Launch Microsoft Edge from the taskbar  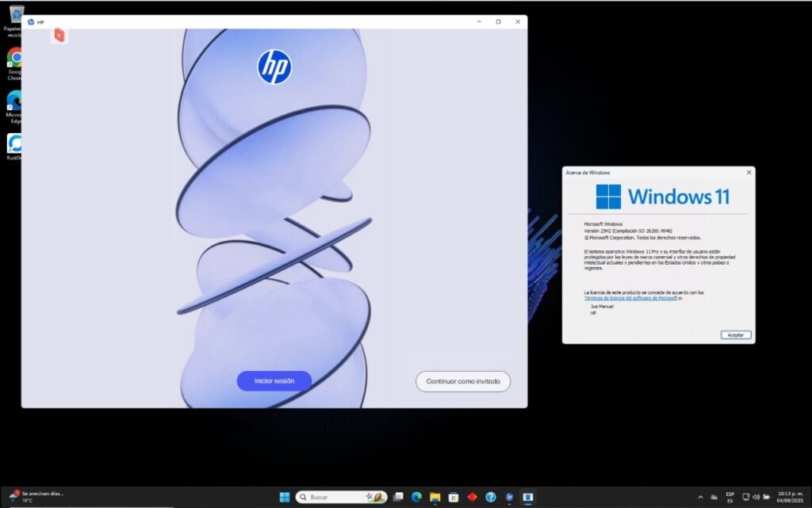416,497
